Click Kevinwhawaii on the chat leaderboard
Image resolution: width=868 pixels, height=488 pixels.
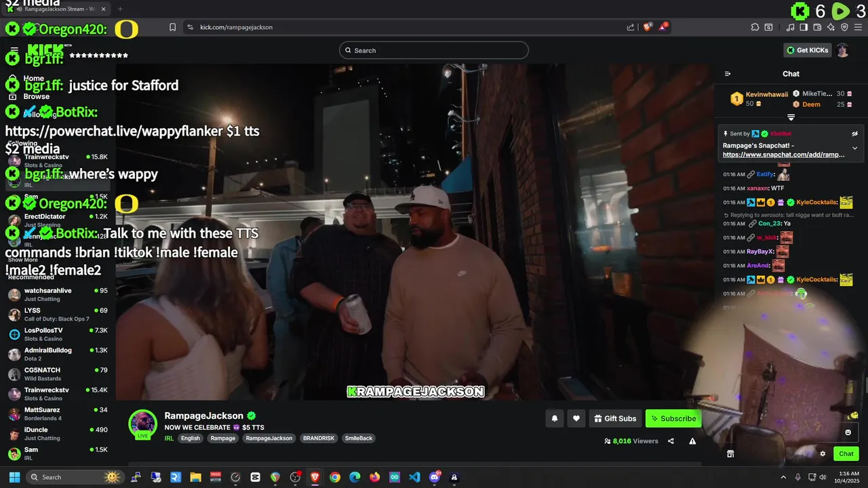[x=767, y=94]
